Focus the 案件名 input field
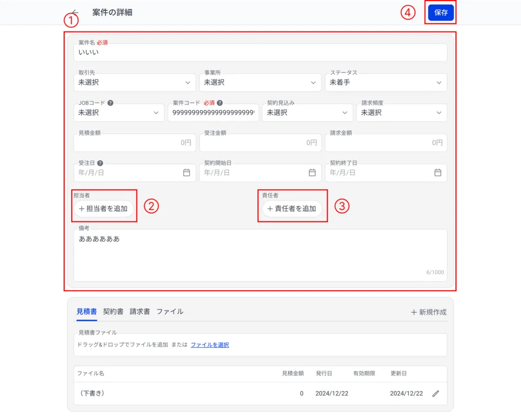521x420 pixels. [260, 52]
